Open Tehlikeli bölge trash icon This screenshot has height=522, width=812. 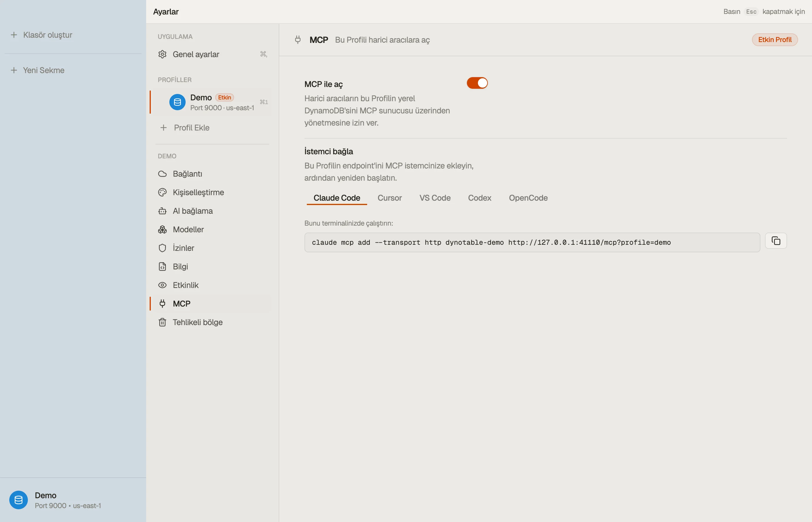(x=162, y=322)
